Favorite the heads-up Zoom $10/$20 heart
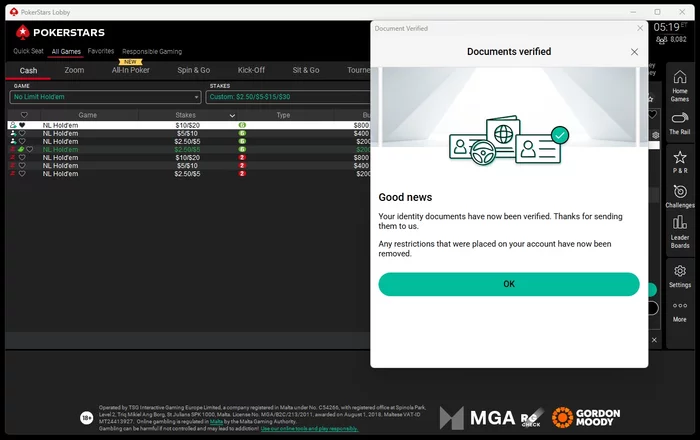The image size is (700, 440). (x=22, y=158)
